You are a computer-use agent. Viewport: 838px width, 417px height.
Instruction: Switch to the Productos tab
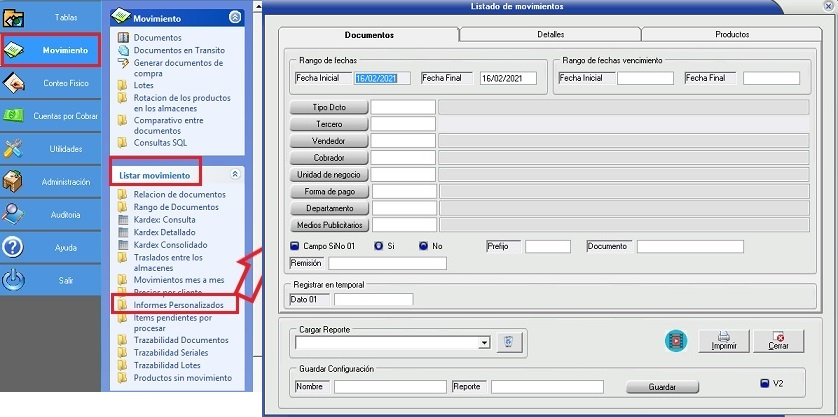coord(731,35)
